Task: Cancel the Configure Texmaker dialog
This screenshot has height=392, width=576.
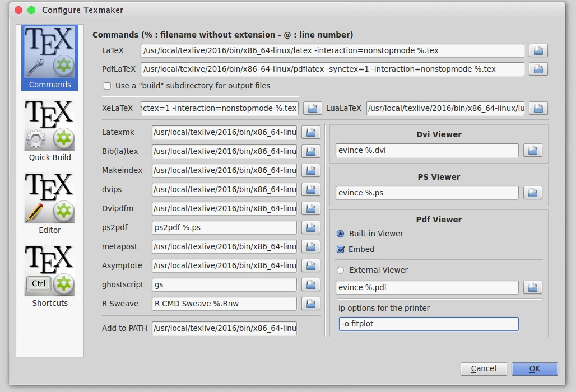Action: (484, 369)
